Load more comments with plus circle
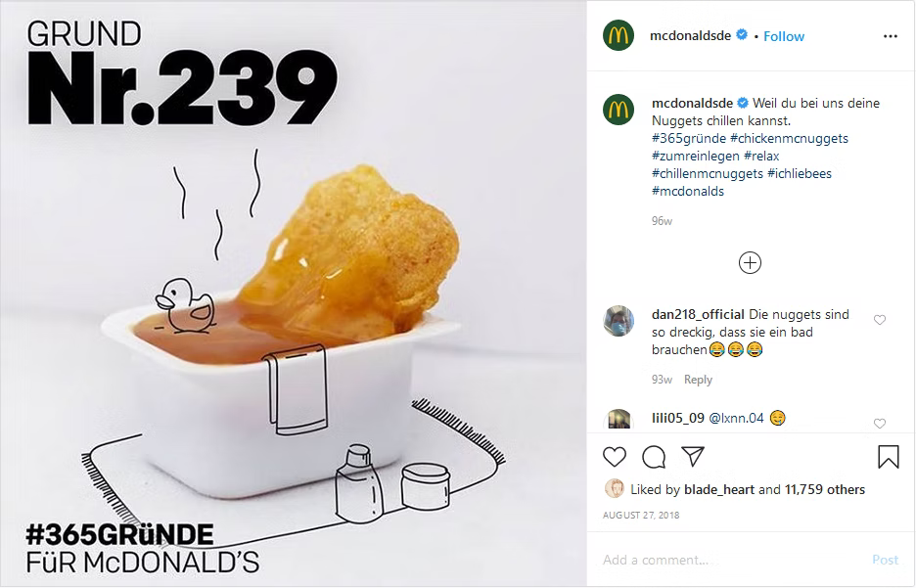This screenshot has height=588, width=916. 750,263
